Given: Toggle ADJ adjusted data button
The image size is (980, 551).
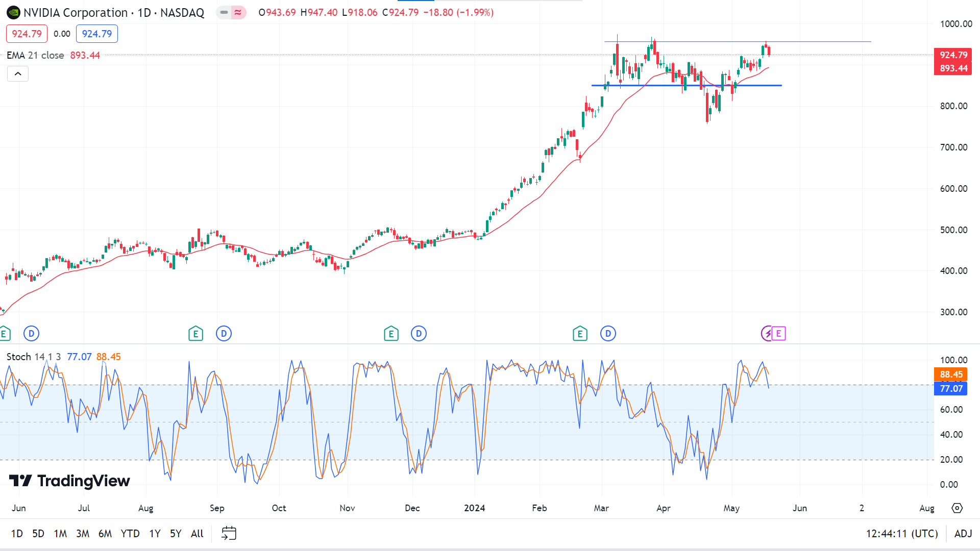Looking at the screenshot, I should point(963,533).
